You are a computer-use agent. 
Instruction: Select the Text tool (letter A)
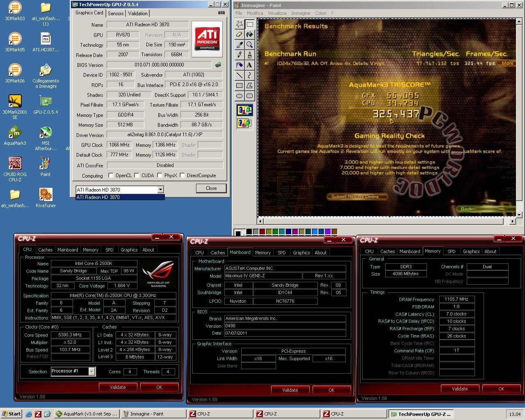[249, 65]
